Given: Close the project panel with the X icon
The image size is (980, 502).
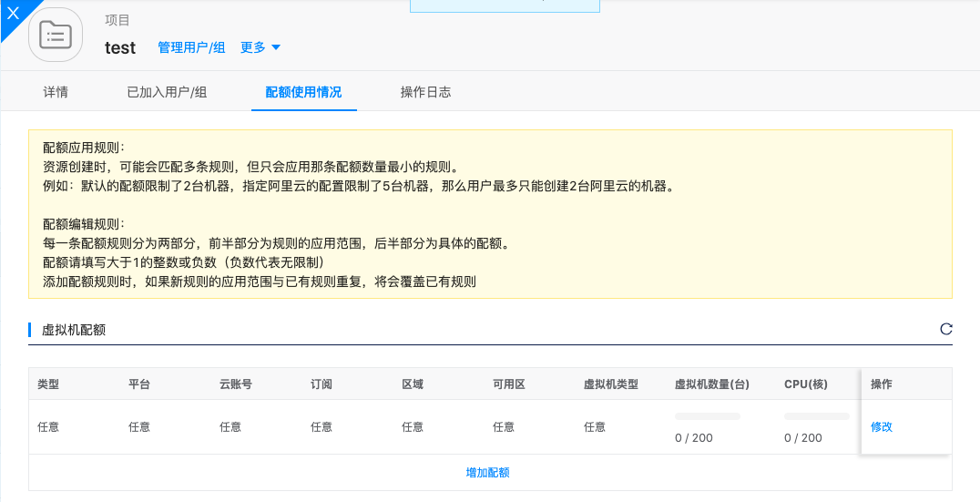Looking at the screenshot, I should (13, 13).
